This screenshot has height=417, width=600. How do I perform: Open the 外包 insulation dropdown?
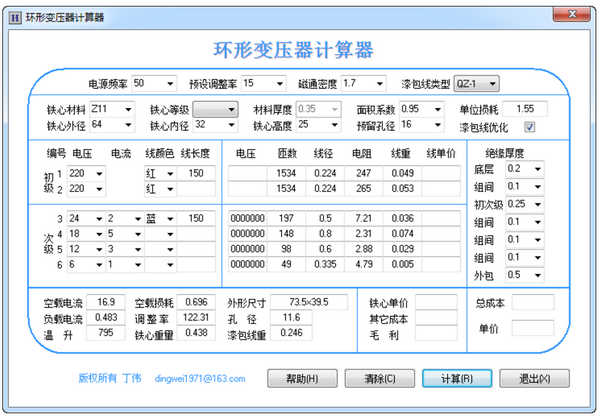pos(538,275)
